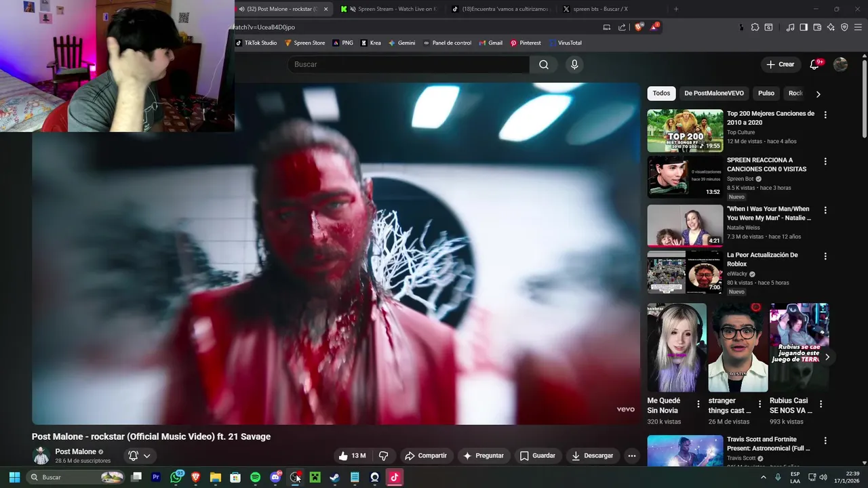Open Post Malone channel avatar
Viewport: 868px width, 488px height.
click(41, 455)
